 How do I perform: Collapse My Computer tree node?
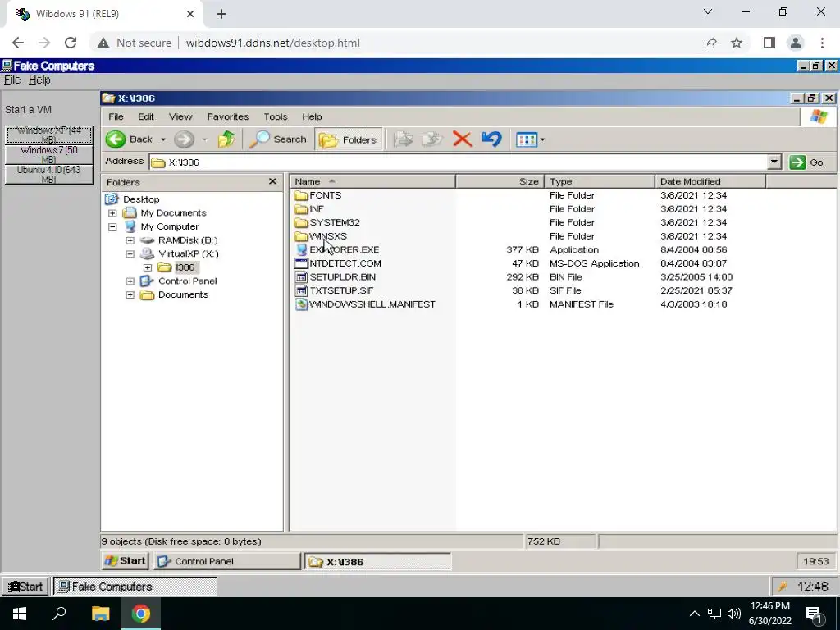[x=112, y=226]
